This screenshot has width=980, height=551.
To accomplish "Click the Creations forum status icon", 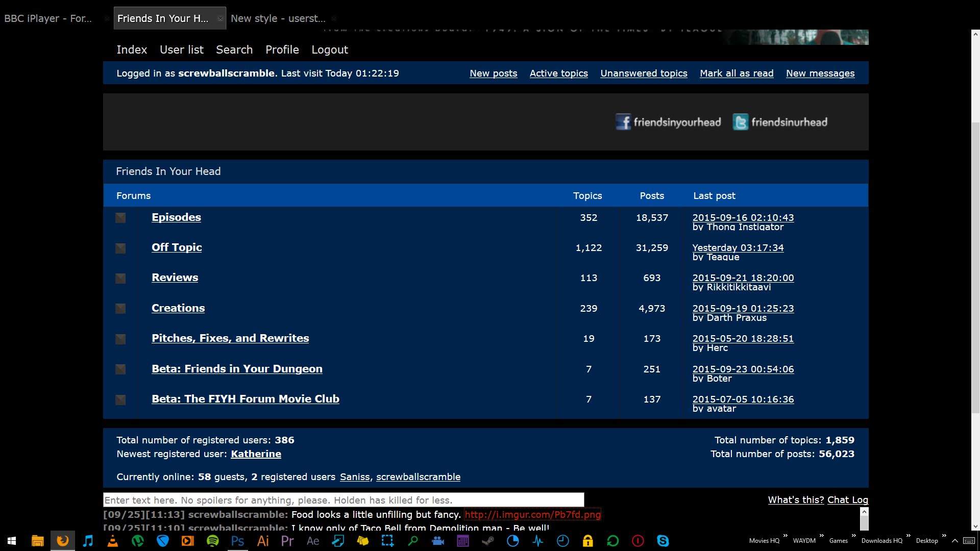I will pos(120,309).
